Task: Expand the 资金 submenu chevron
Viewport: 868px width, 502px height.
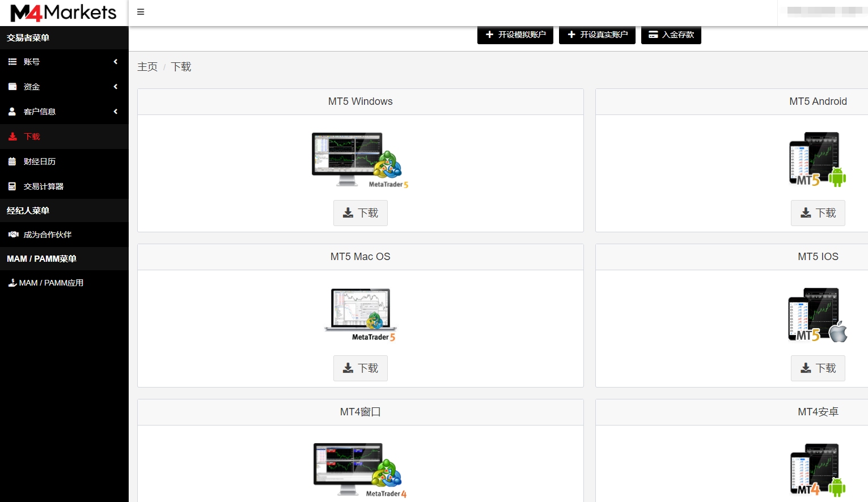Action: click(x=116, y=87)
